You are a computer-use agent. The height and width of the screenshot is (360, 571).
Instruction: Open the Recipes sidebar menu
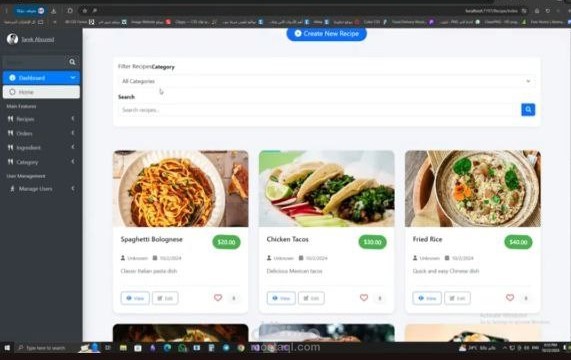tap(41, 119)
